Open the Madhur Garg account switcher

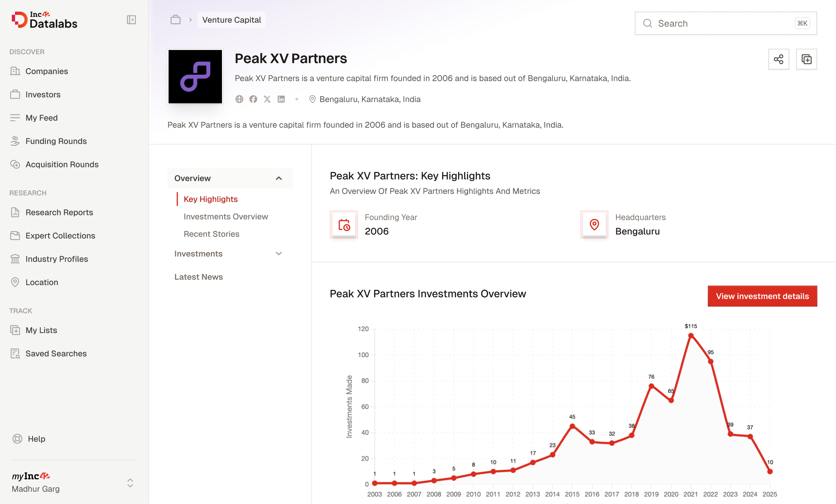click(130, 483)
